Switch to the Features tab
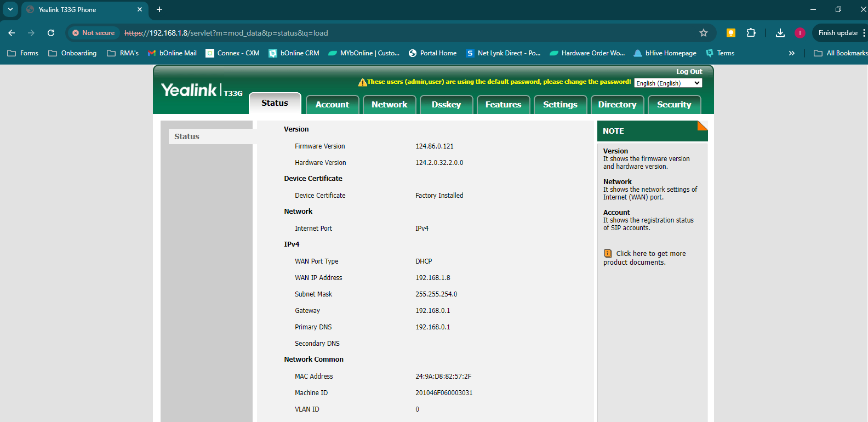Screen dimensions: 868x422 click(x=503, y=105)
